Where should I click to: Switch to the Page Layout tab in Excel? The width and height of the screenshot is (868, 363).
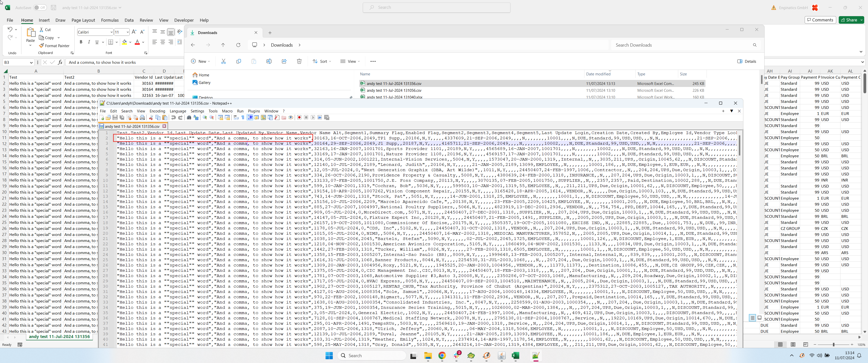tap(83, 20)
